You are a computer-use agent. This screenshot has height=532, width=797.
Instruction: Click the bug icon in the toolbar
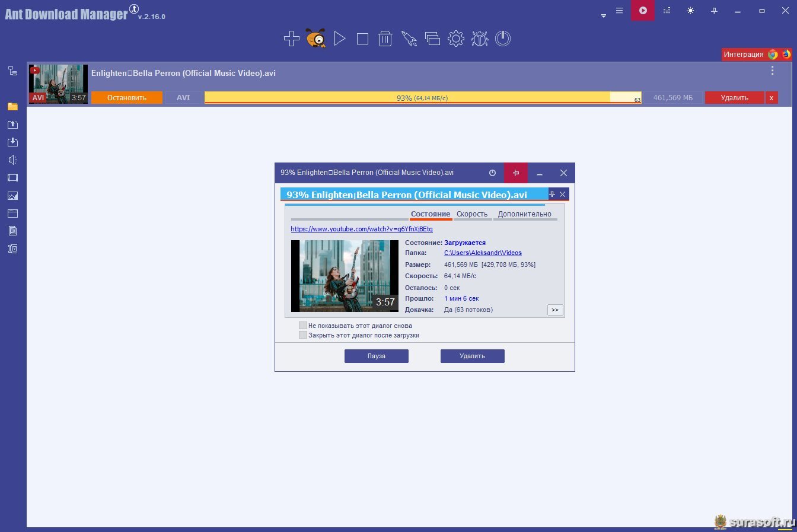[479, 39]
